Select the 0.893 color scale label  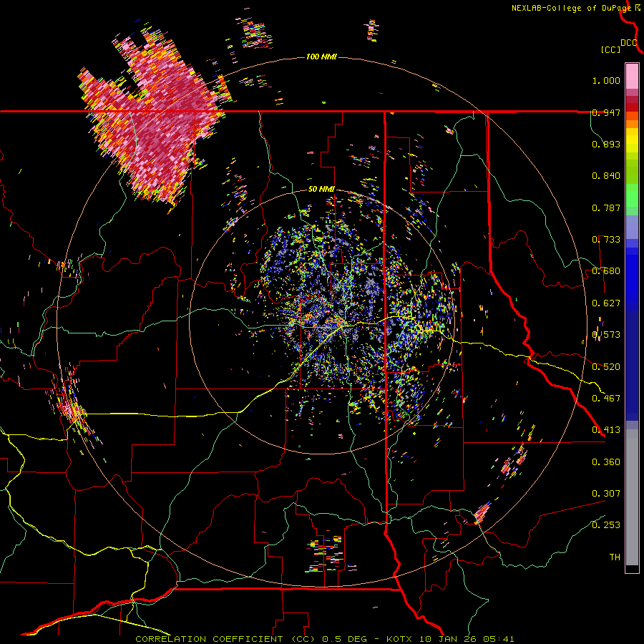point(606,144)
